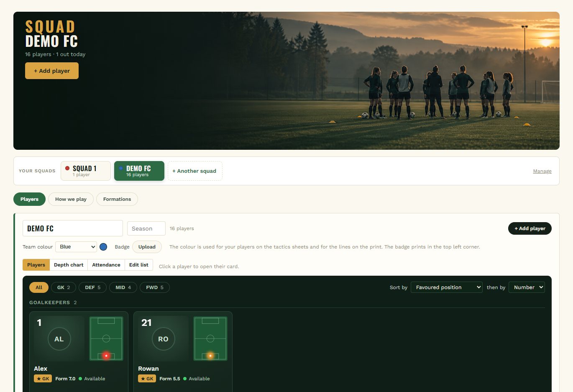Open the Manage squads link

coord(542,171)
